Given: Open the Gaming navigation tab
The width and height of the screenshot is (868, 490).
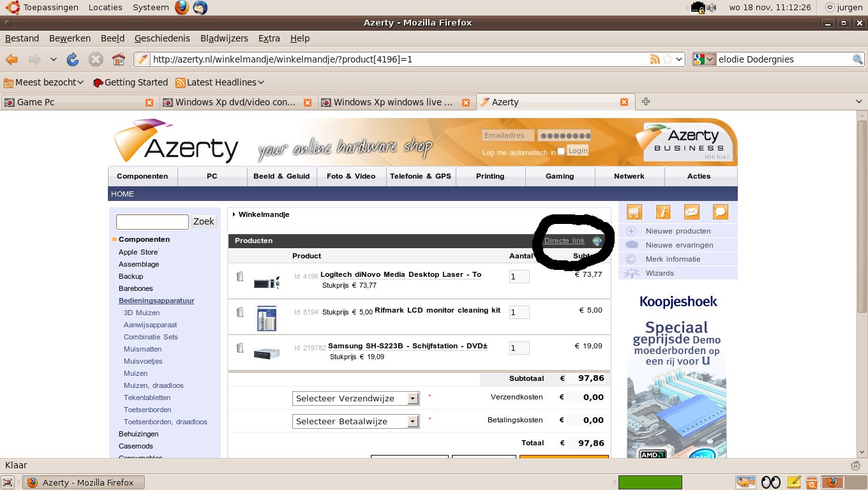Looking at the screenshot, I should 560,176.
